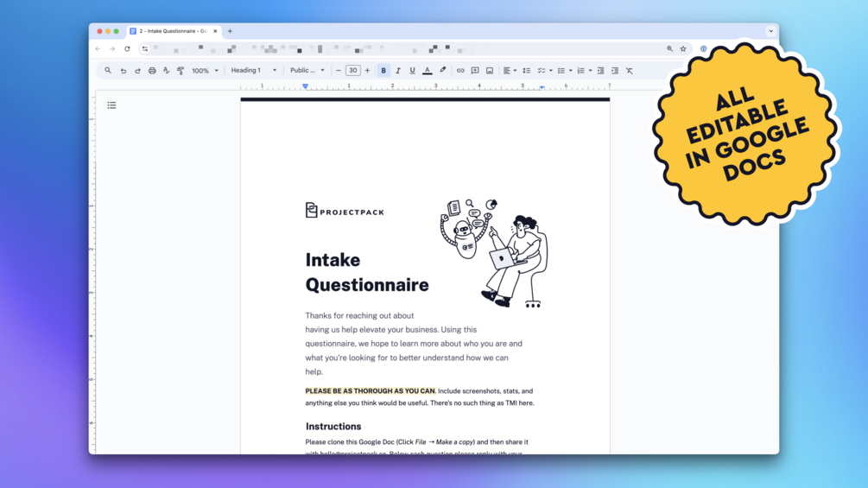This screenshot has width=868, height=488.
Task: Select the Intake Questionnaire browser tab
Action: 174,31
